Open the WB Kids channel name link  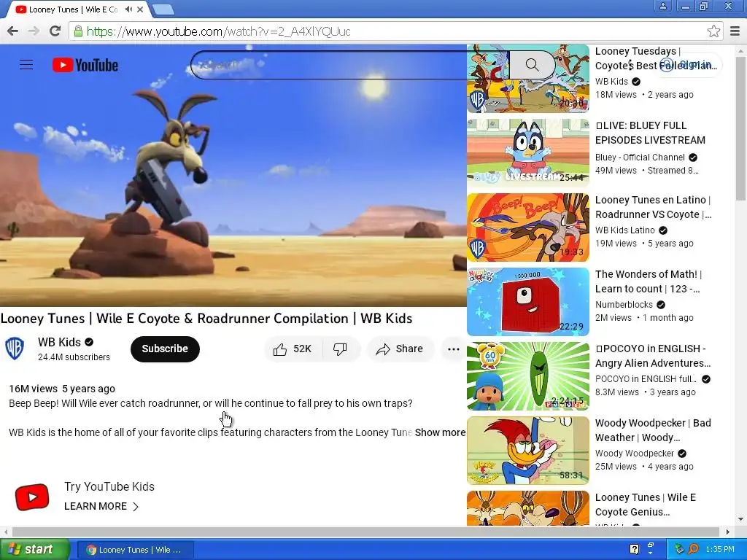(59, 342)
